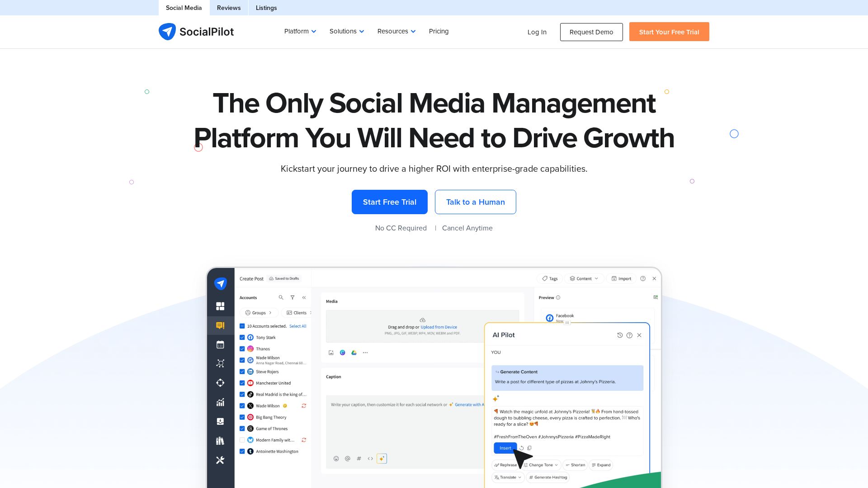The image size is (868, 488).
Task: Open the calendar icon in the sidebar
Action: pos(220,344)
